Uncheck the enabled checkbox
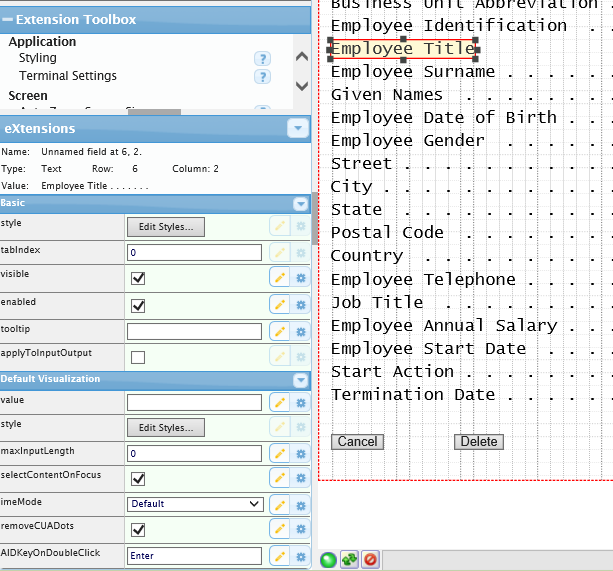613x571 pixels. [x=138, y=305]
